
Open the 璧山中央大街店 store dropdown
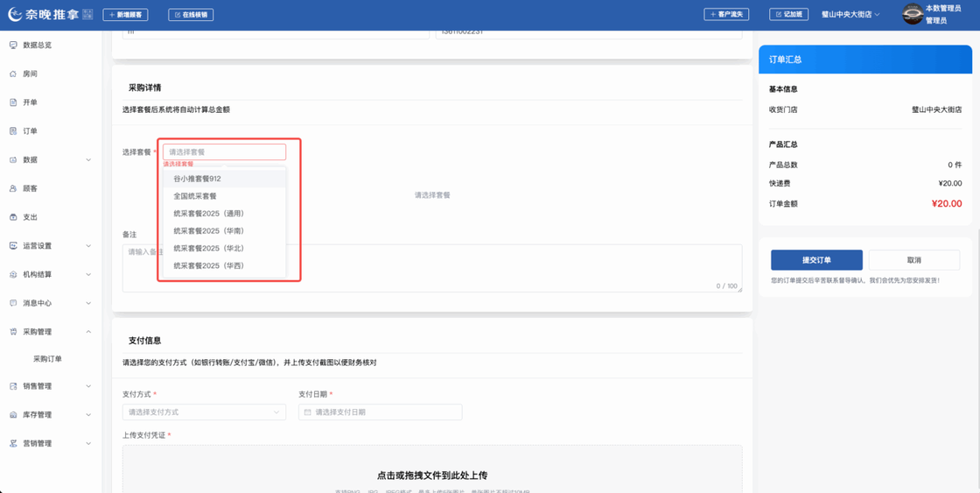[x=850, y=14]
